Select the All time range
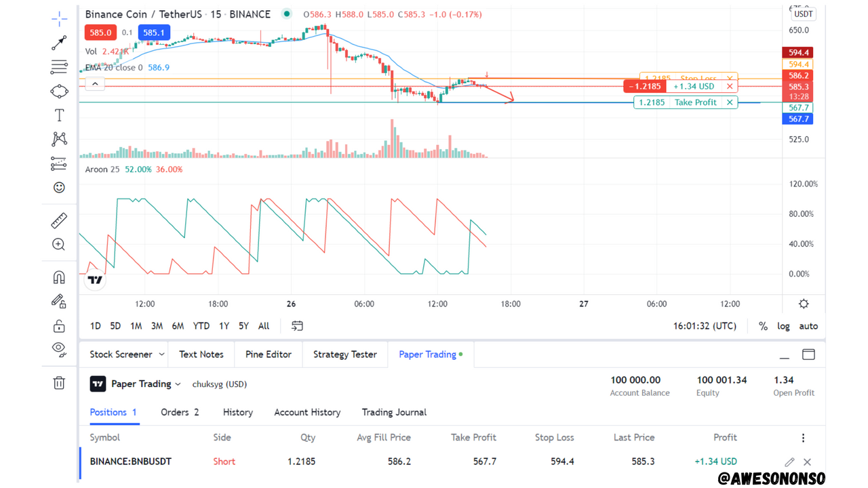 point(264,326)
